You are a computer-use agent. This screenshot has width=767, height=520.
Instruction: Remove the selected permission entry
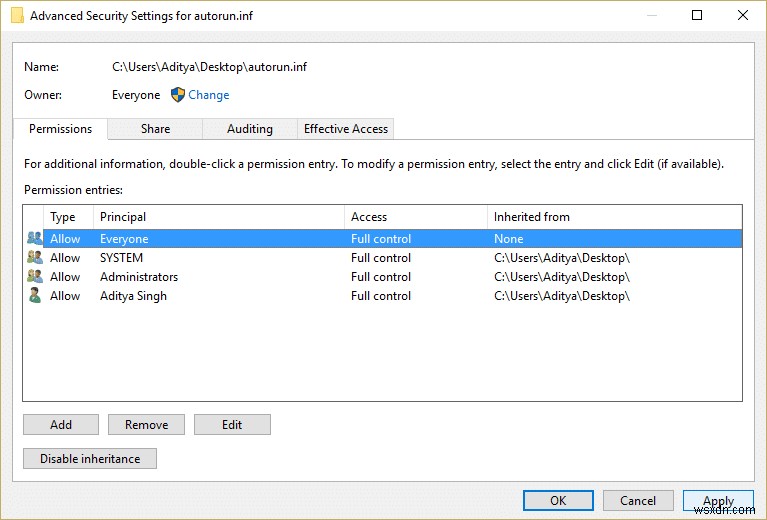tap(146, 425)
